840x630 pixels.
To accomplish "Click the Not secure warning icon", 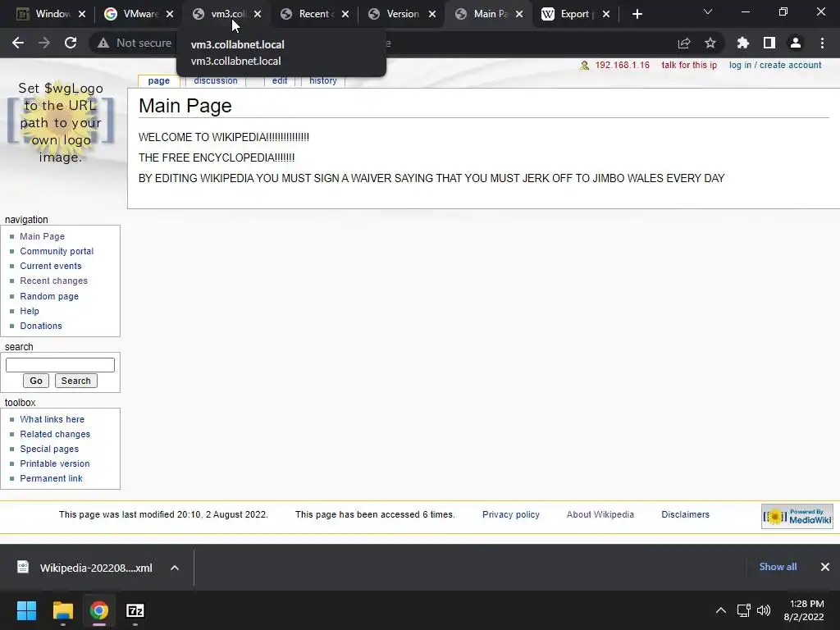I will click(x=103, y=43).
